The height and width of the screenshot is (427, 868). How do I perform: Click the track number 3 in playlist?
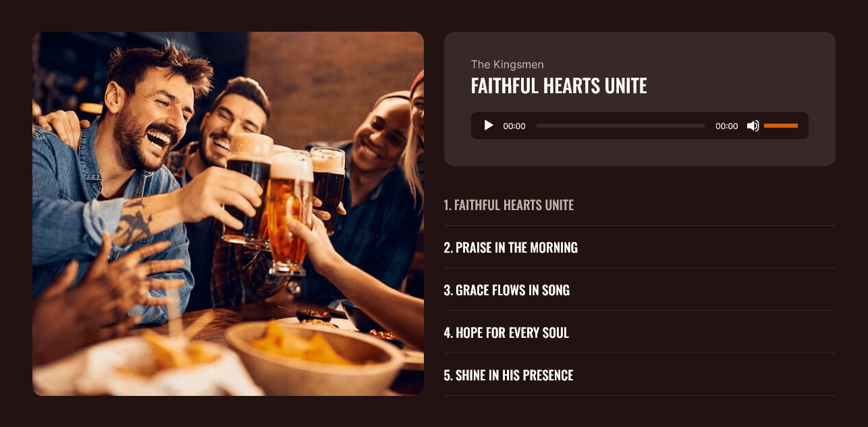tap(448, 290)
